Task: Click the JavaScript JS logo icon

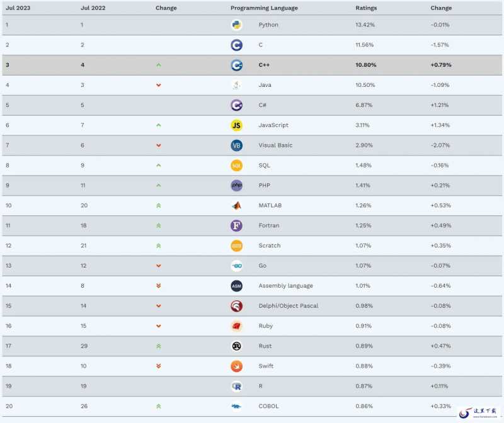Action: (x=237, y=125)
